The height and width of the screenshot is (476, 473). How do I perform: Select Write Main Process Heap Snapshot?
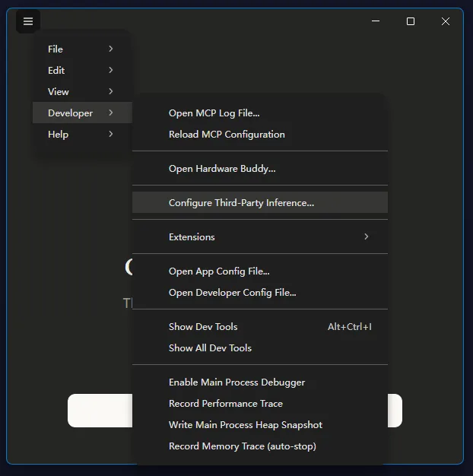pos(260,425)
